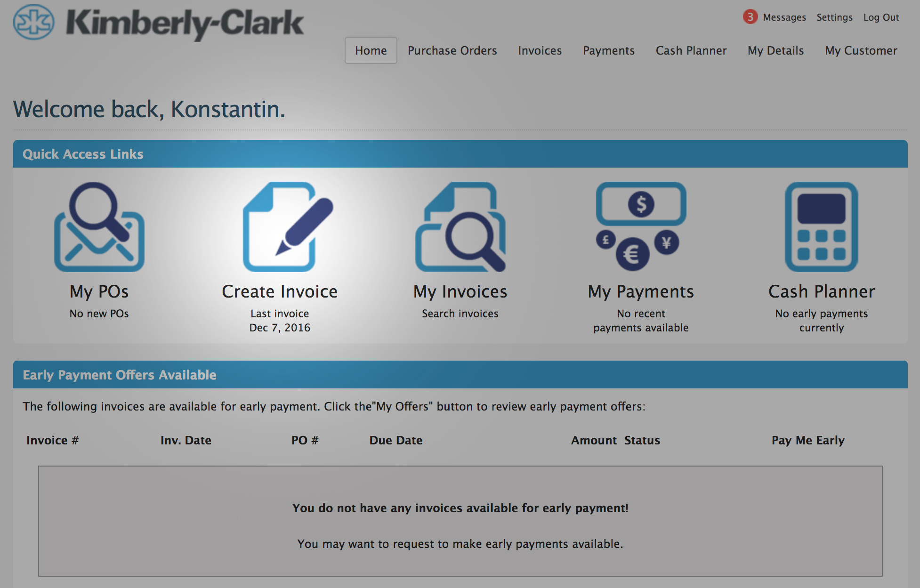Viewport: 920px width, 588px height.
Task: Click the Due Date column header
Action: coord(396,440)
